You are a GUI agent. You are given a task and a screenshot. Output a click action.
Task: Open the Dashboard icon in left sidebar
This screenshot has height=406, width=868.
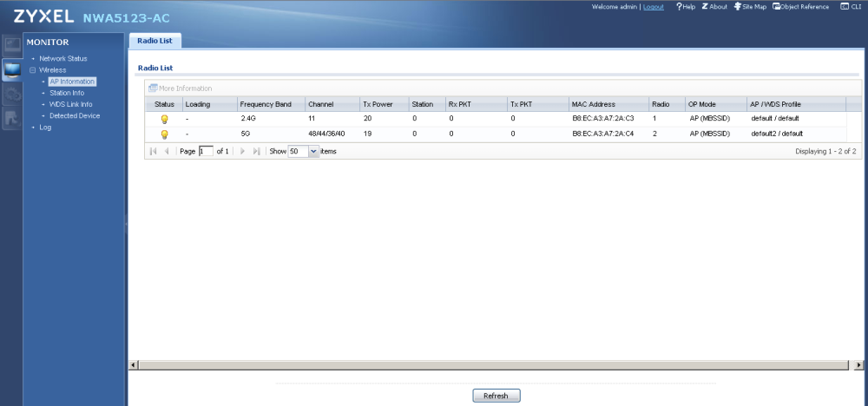tap(11, 45)
